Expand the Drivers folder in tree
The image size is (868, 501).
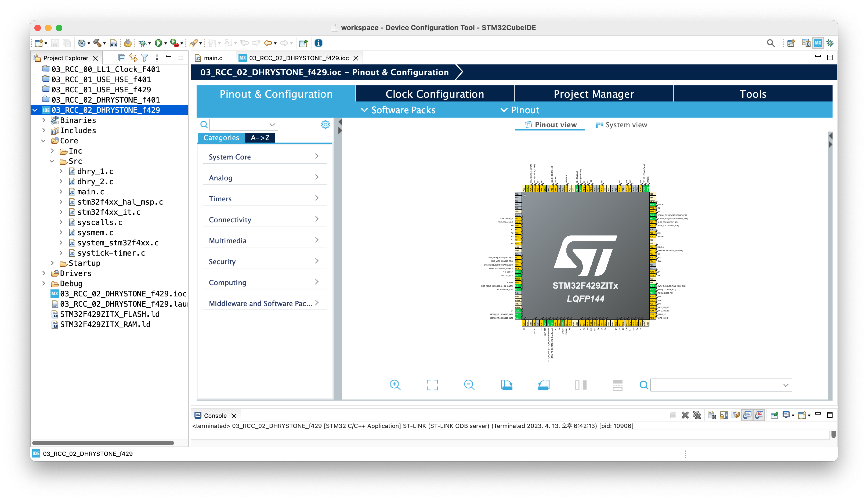click(44, 273)
